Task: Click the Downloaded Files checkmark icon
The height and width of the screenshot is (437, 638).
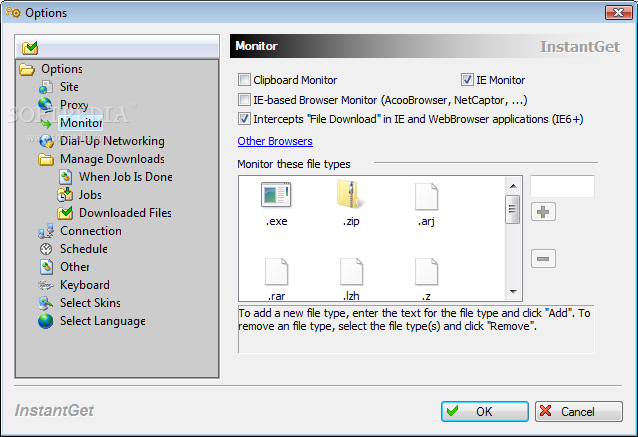Action: [x=65, y=213]
